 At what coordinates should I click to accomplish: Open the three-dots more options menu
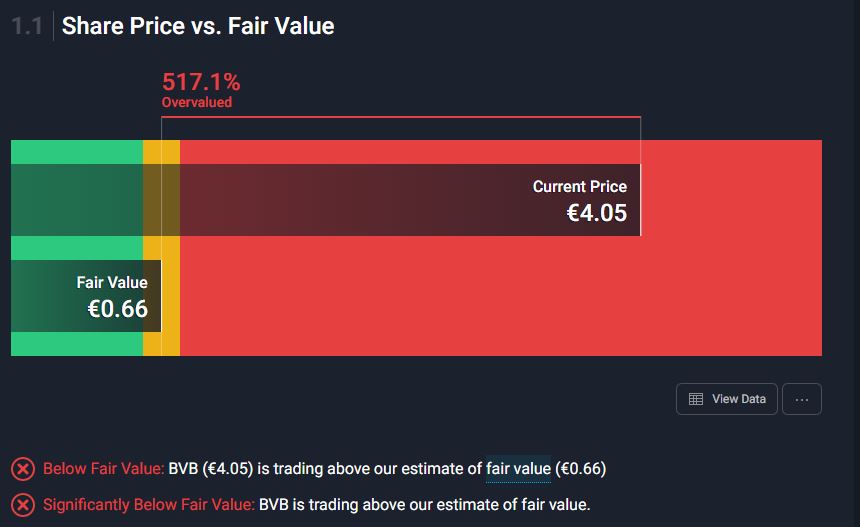801,399
